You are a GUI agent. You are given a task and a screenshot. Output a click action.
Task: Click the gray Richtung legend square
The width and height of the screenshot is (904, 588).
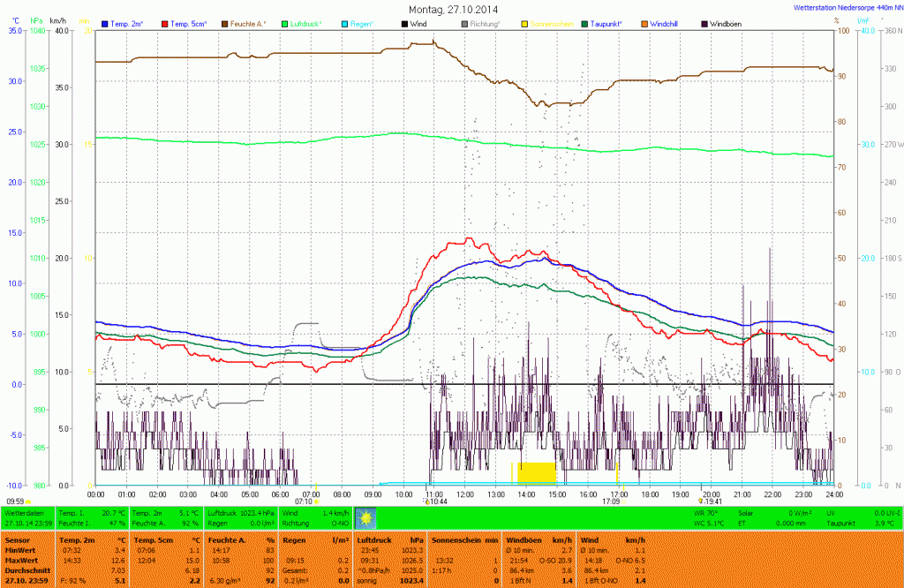click(x=464, y=22)
